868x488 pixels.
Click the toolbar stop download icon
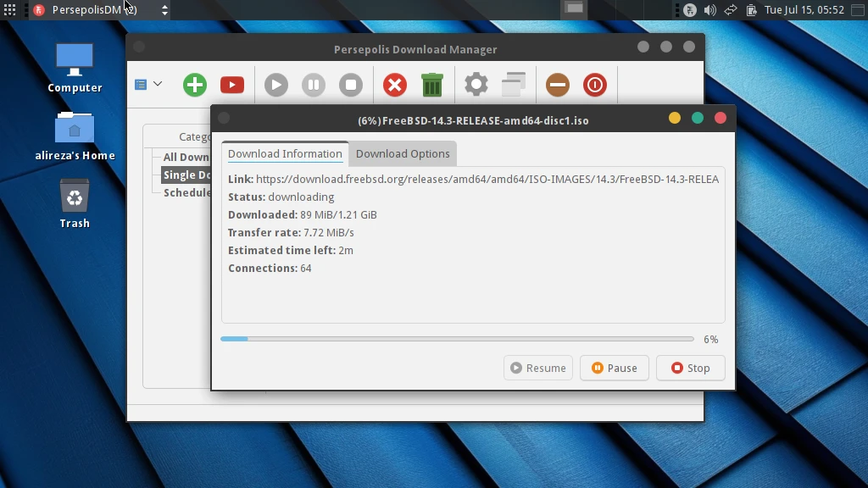point(351,85)
